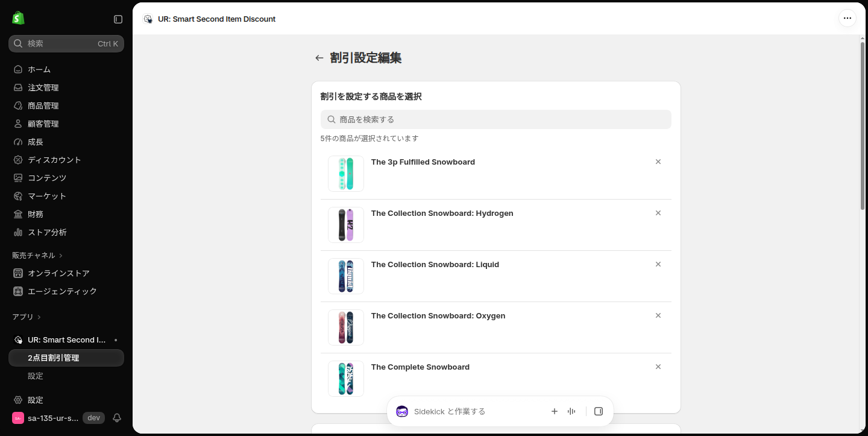Click the Liquid snowboard thumbnail

(346, 276)
